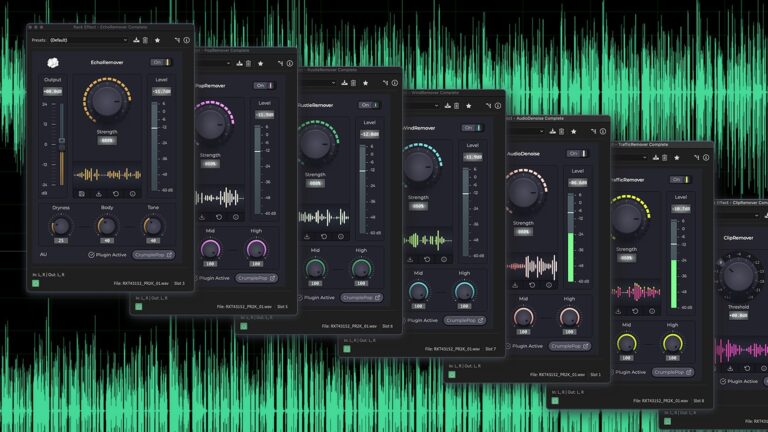Click CrumplePop link button in EchoRemover
The height and width of the screenshot is (432, 768).
(153, 255)
